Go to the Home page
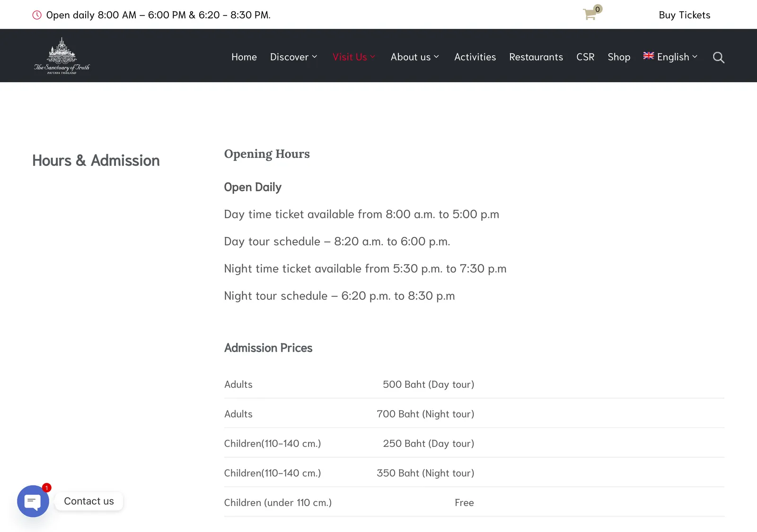This screenshot has width=757, height=532. [244, 57]
